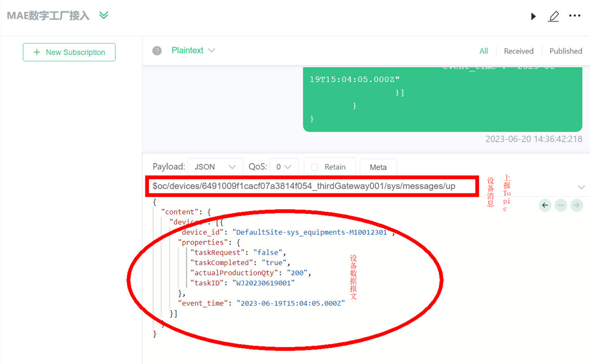The width and height of the screenshot is (590, 364).
Task: Toggle the Retain radio option
Action: [314, 167]
